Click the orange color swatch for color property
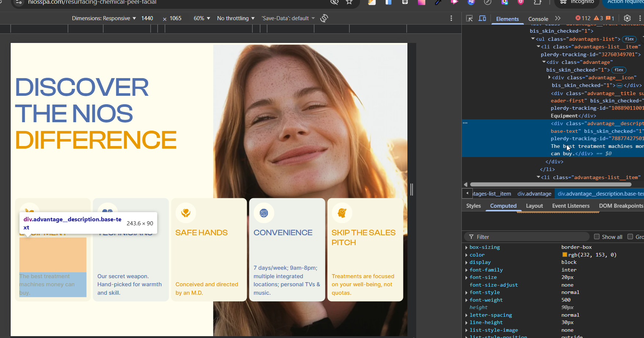644x338 pixels. 565,255
